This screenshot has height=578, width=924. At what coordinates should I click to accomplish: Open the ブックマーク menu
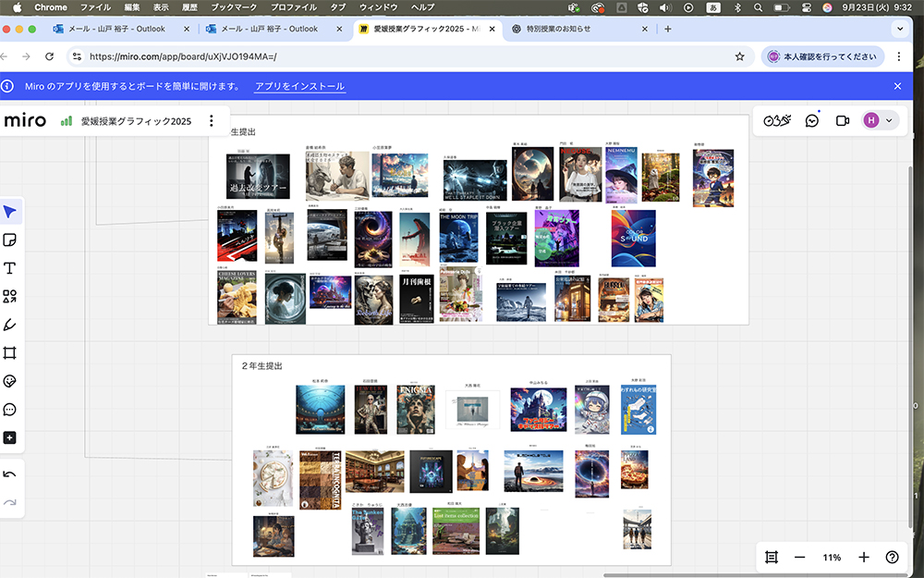(x=234, y=7)
